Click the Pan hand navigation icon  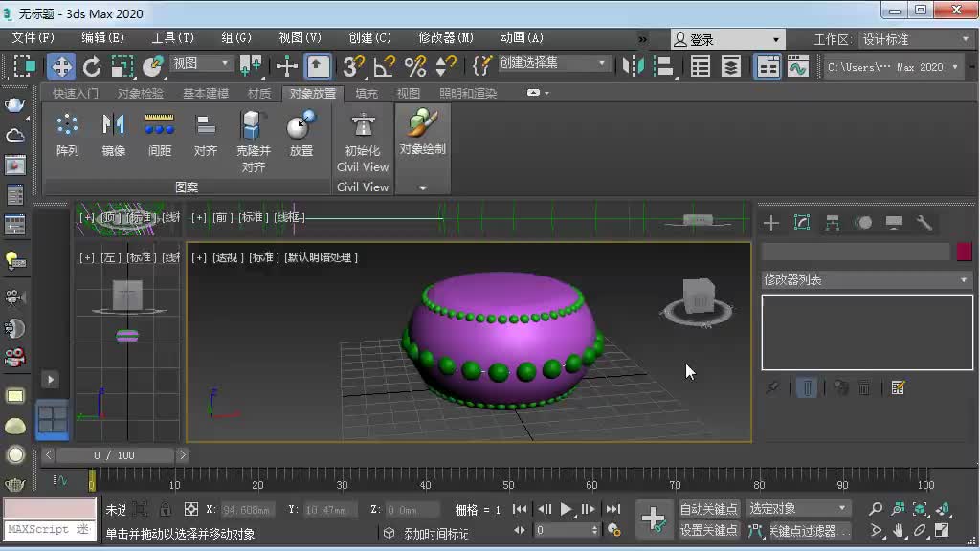[x=898, y=530]
